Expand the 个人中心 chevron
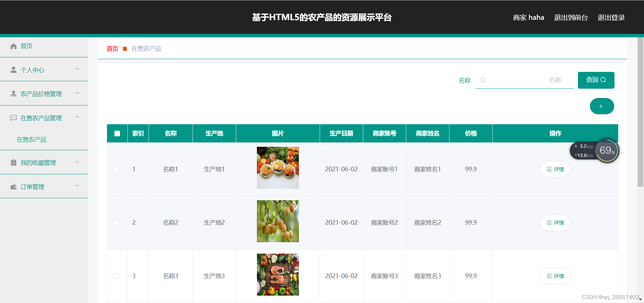 coord(77,69)
